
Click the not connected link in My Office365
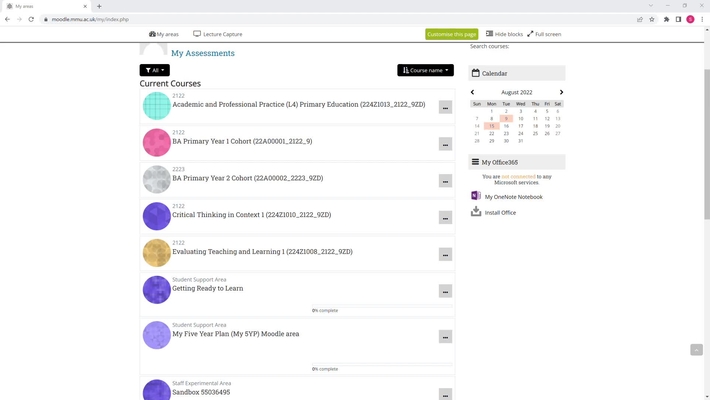tap(518, 176)
